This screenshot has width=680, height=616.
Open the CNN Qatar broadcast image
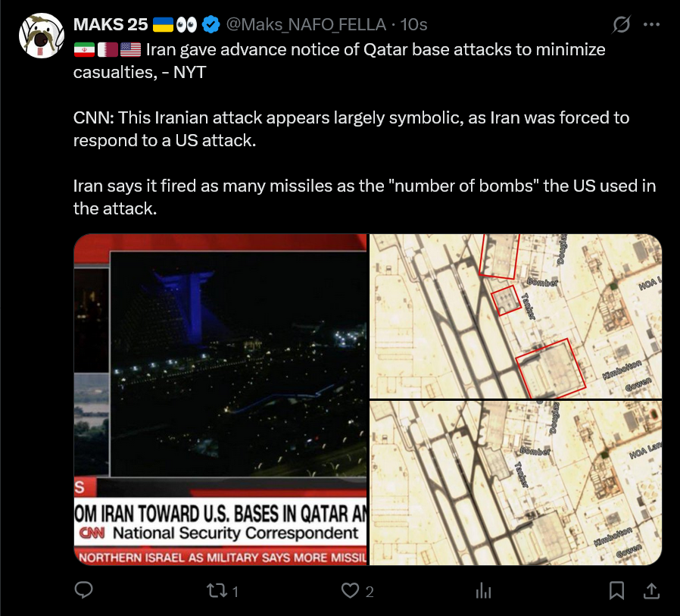tap(220, 399)
